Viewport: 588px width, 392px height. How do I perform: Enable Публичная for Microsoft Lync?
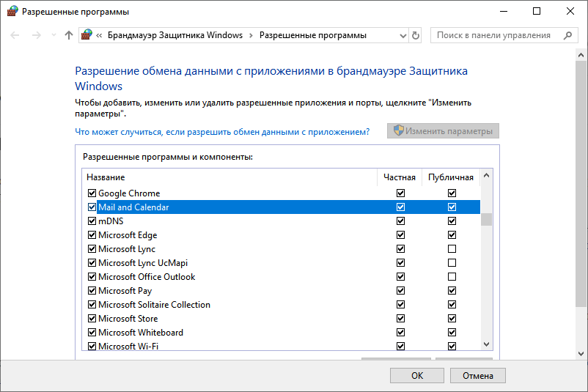[x=452, y=249]
